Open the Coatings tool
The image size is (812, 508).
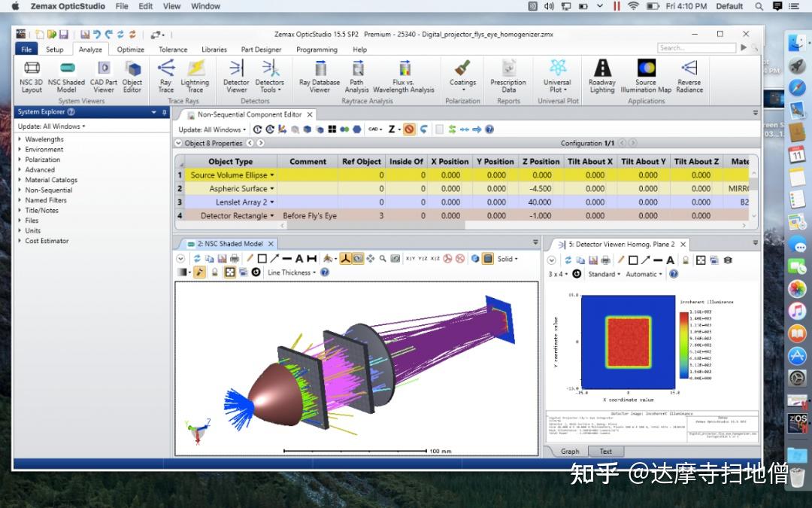point(462,75)
